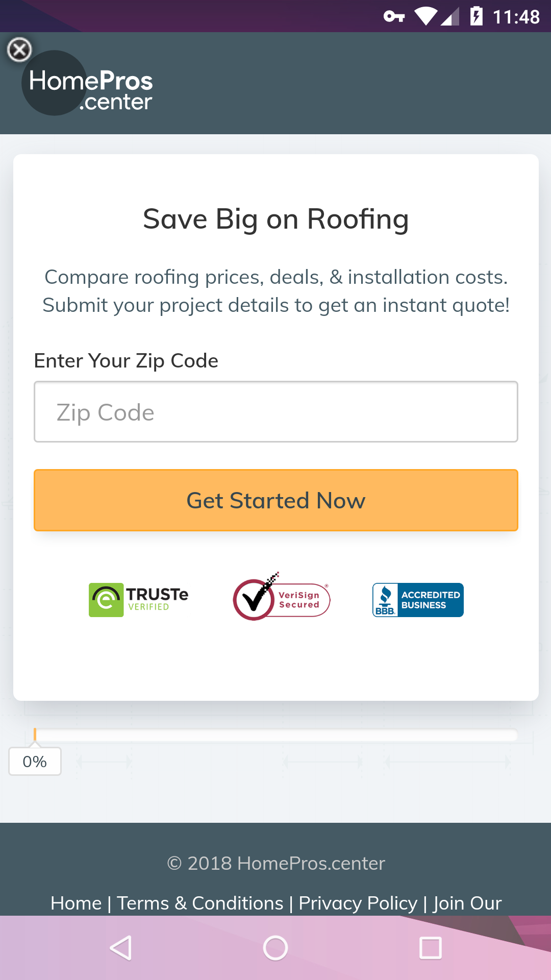Open the Terms & Conditions link
The height and width of the screenshot is (980, 551).
coord(200,903)
